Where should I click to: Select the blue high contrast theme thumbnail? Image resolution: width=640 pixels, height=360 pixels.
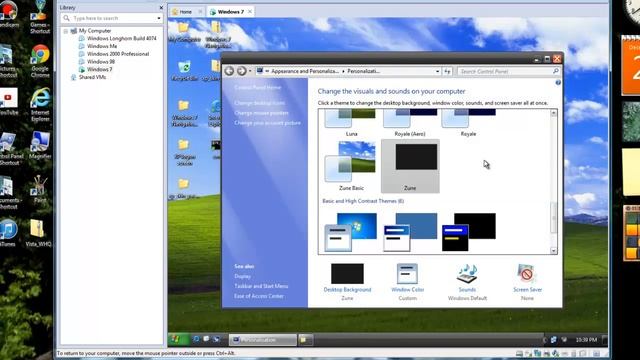pyautogui.click(x=410, y=232)
